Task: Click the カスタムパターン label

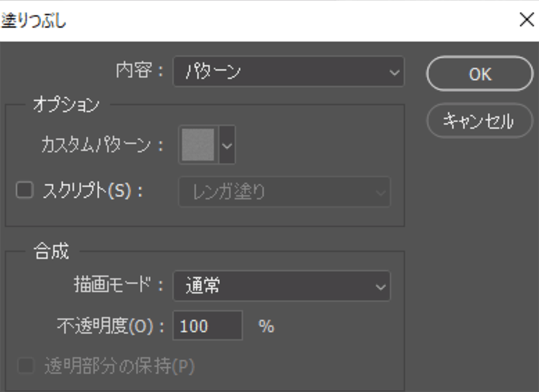Action: pos(102,144)
